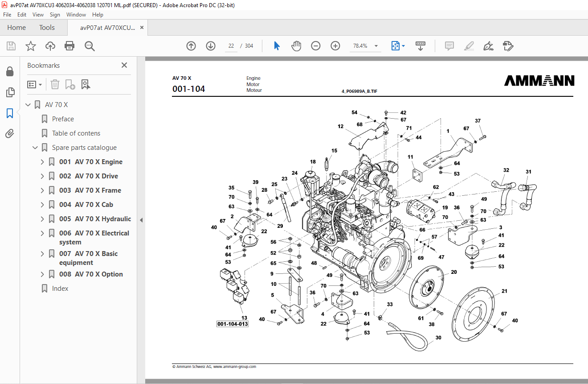
Task: Open the Preface bookmark
Action: (x=63, y=119)
